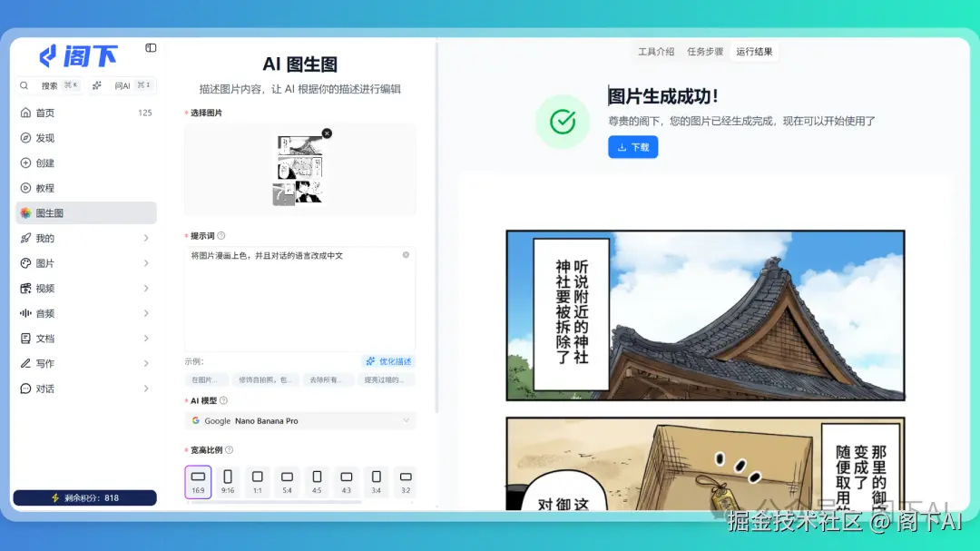Image resolution: width=980 pixels, height=551 pixels.
Task: Click the 优化描述 sparkle icon
Action: (x=370, y=361)
